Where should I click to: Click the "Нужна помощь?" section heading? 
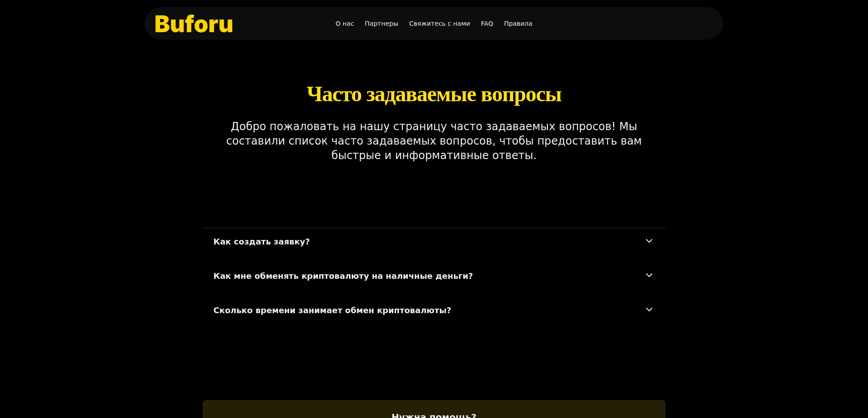pyautogui.click(x=434, y=414)
